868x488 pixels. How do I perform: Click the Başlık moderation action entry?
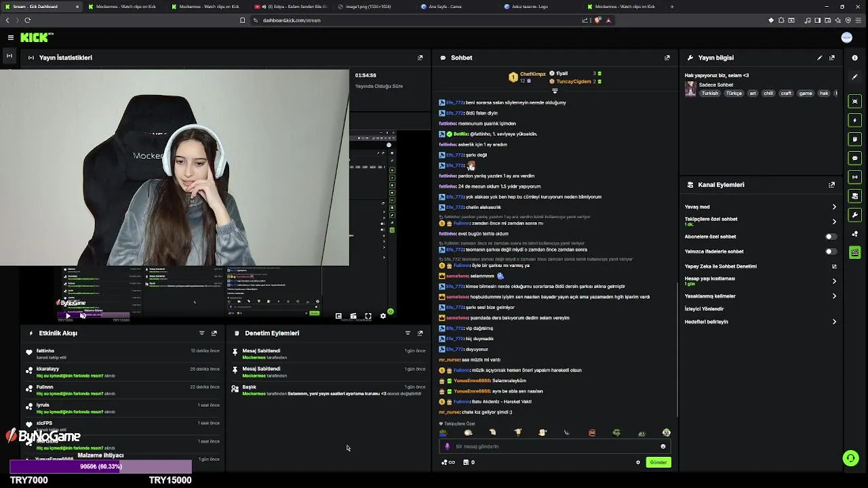click(329, 390)
